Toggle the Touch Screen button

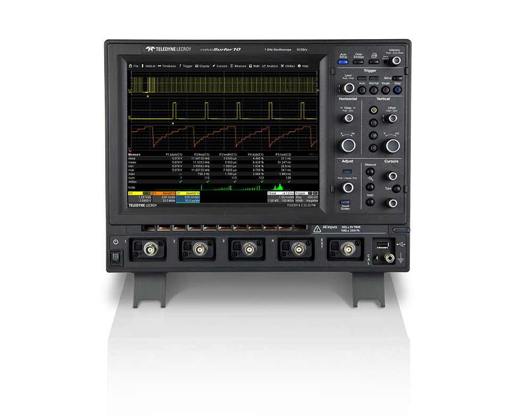click(x=345, y=202)
